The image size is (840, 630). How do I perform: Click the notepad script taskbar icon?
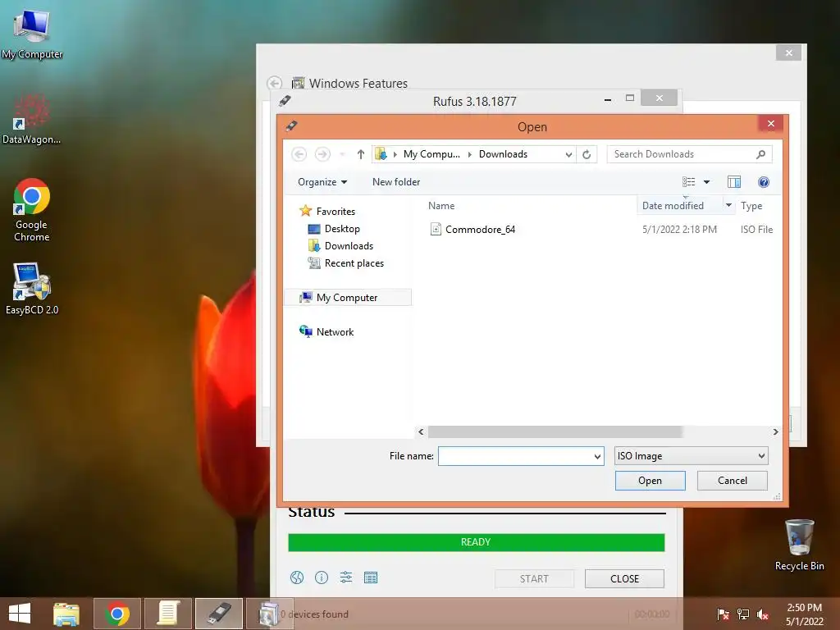click(x=167, y=614)
